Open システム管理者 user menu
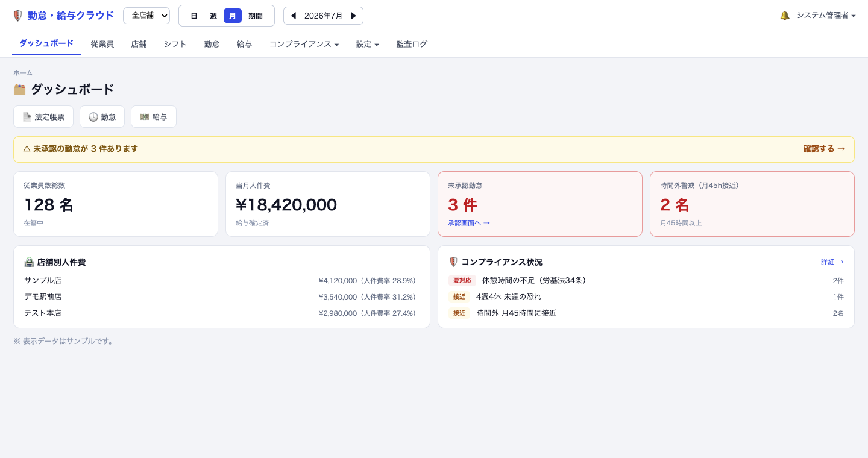 [x=826, y=16]
